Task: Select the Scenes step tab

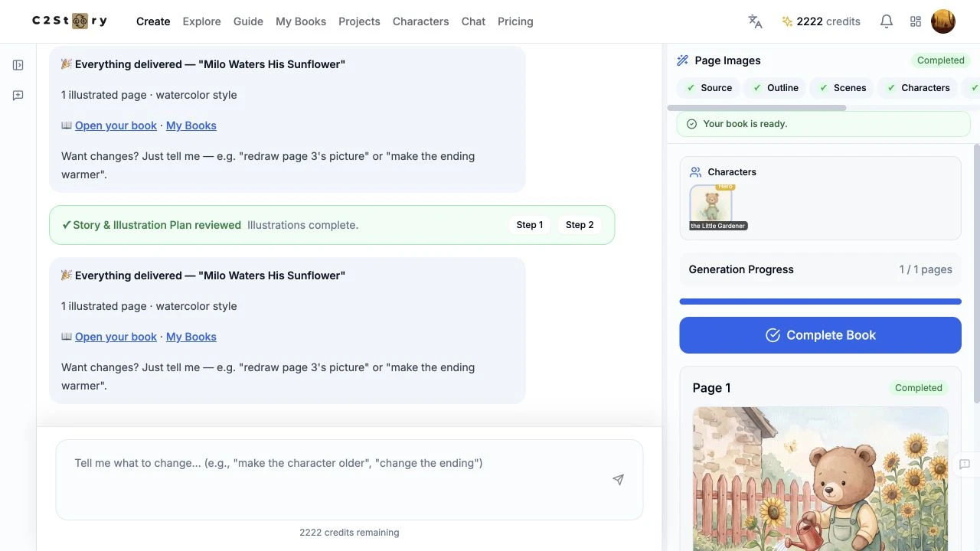Action: pyautogui.click(x=842, y=88)
